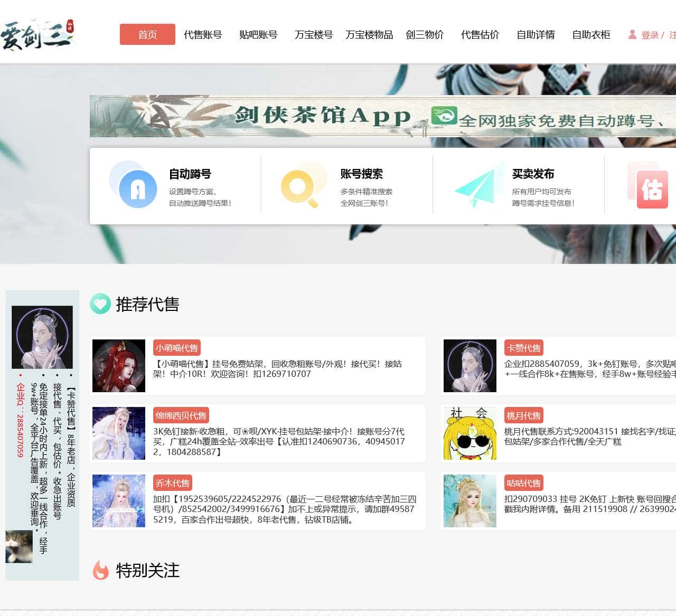Click the 特别关注 flame icon

click(100, 570)
